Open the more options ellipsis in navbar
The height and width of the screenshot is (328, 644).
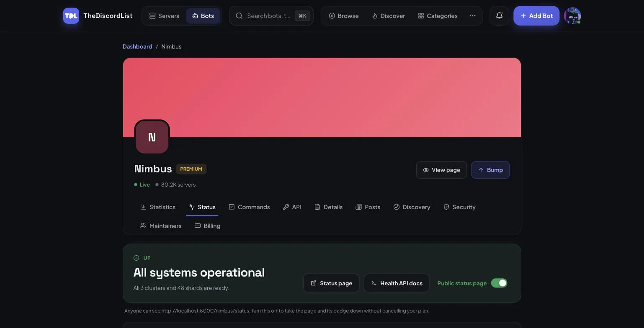pos(472,16)
